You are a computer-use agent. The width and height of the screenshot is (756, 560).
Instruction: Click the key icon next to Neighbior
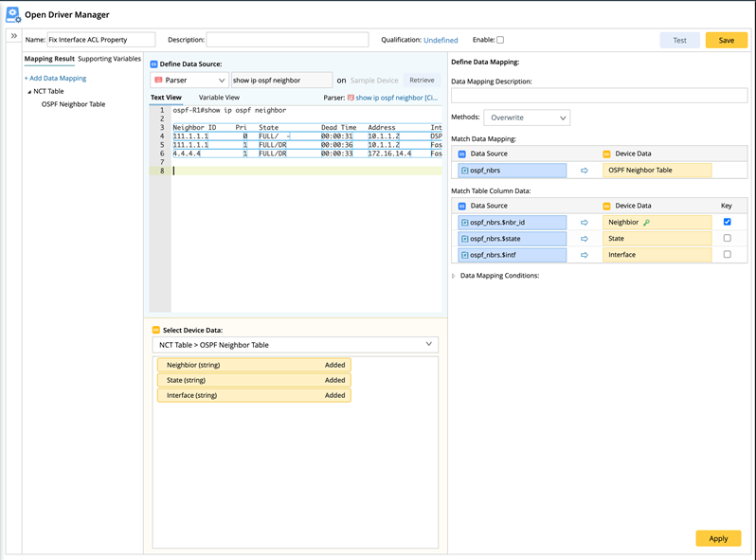[x=647, y=223]
